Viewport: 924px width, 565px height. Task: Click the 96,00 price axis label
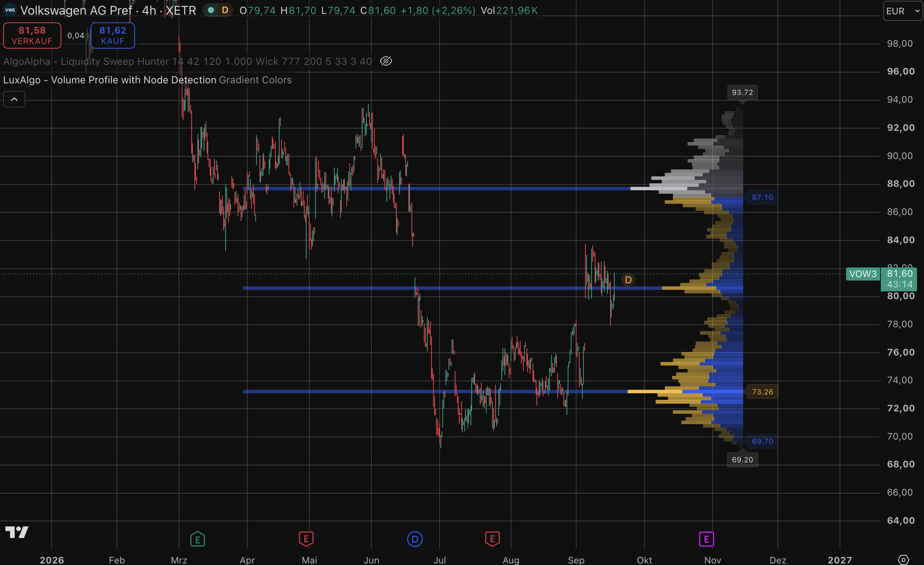pos(900,71)
